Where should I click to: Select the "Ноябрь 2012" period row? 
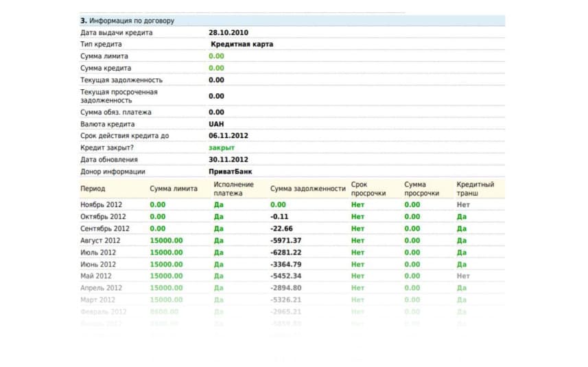(x=292, y=204)
